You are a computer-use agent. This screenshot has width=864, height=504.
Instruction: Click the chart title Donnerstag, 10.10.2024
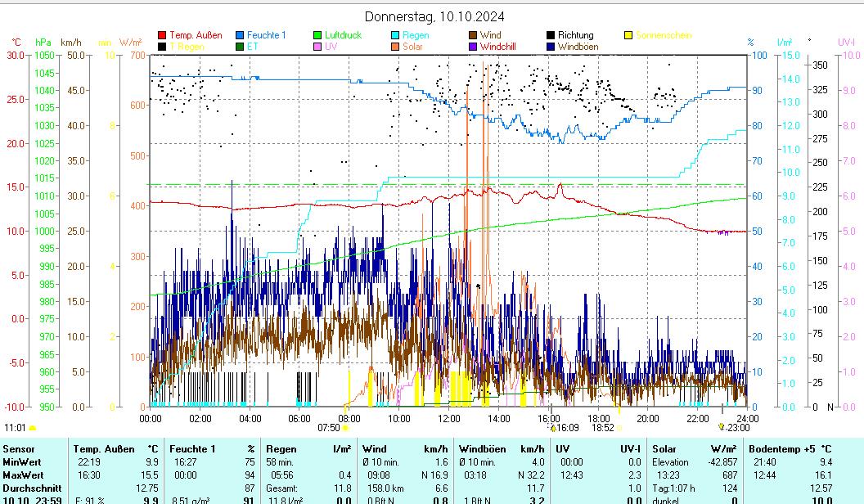tap(434, 16)
